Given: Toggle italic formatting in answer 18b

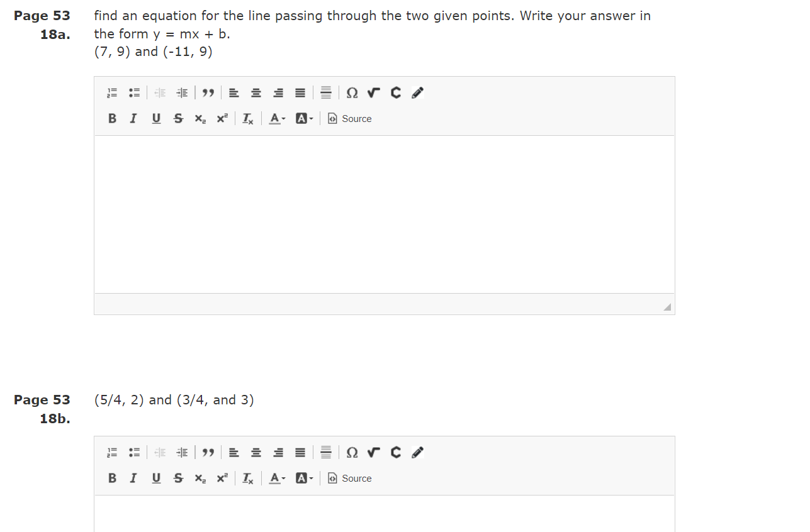Looking at the screenshot, I should pyautogui.click(x=133, y=478).
